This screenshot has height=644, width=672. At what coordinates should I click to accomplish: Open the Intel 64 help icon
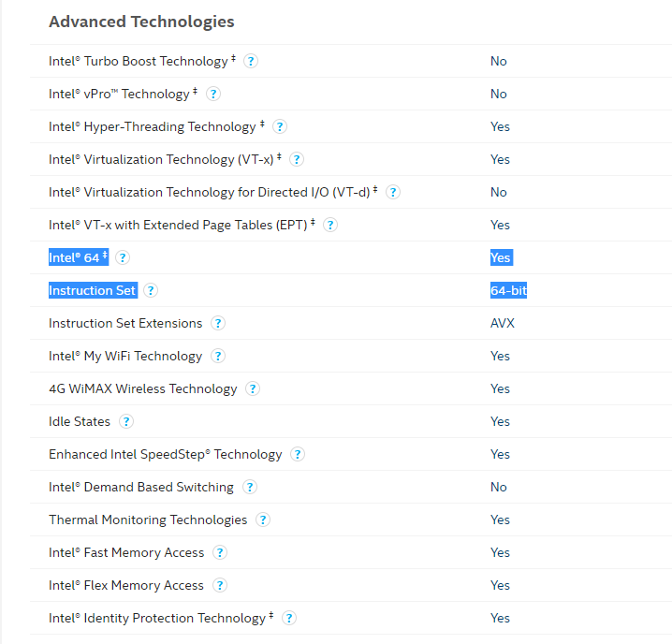[x=123, y=257]
